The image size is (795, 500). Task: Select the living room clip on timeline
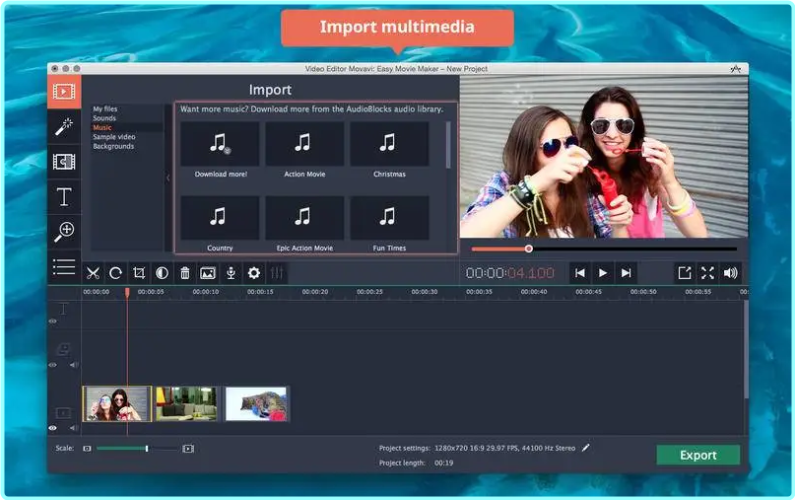point(186,404)
